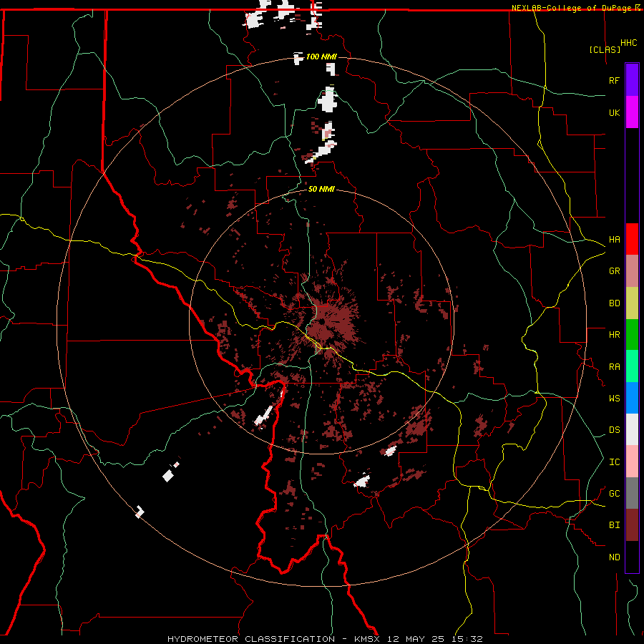Click the DS legend label
This screenshot has height=644, width=644.
(614, 430)
